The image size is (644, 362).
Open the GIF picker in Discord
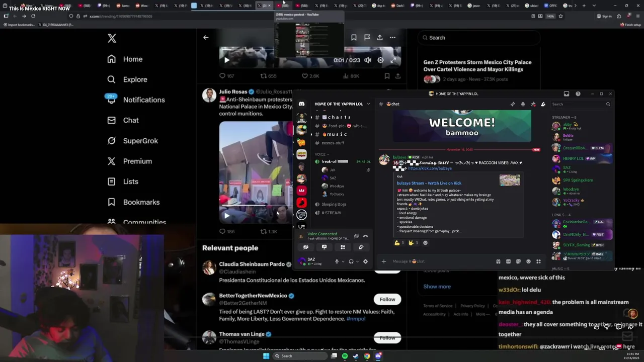pyautogui.click(x=508, y=261)
